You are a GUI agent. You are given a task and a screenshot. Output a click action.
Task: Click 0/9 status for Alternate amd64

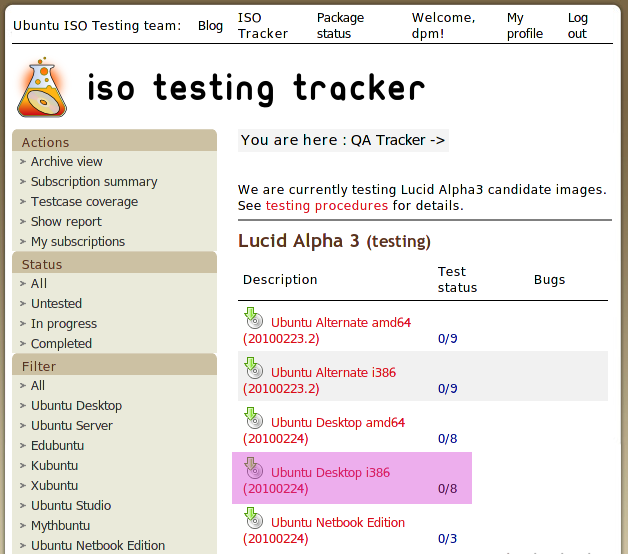point(447,339)
